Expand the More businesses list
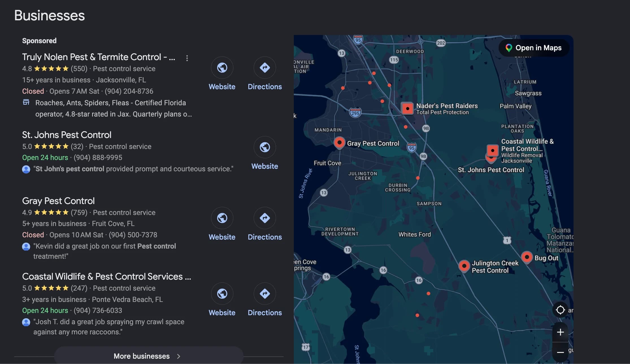Viewport: 630px width, 364px height. [x=149, y=356]
